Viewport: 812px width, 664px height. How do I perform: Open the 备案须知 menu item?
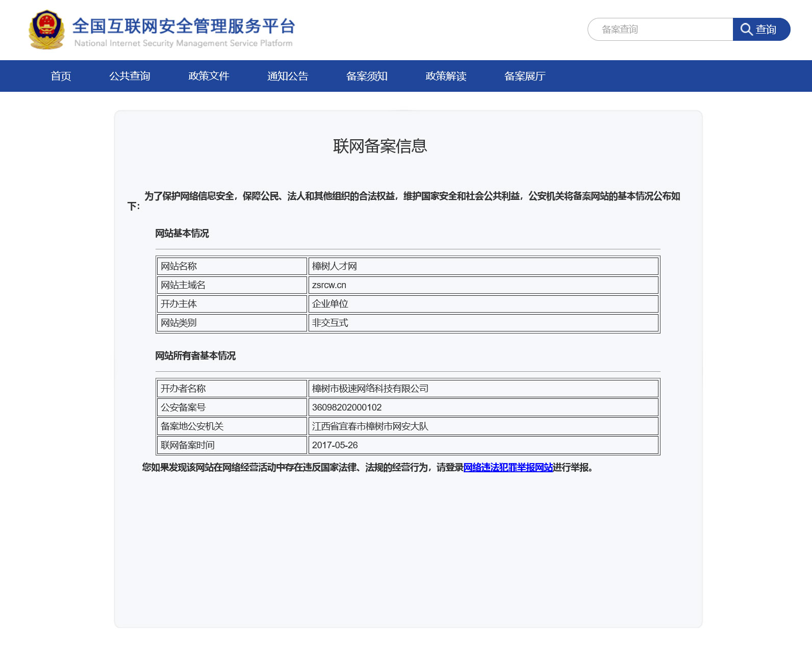367,76
